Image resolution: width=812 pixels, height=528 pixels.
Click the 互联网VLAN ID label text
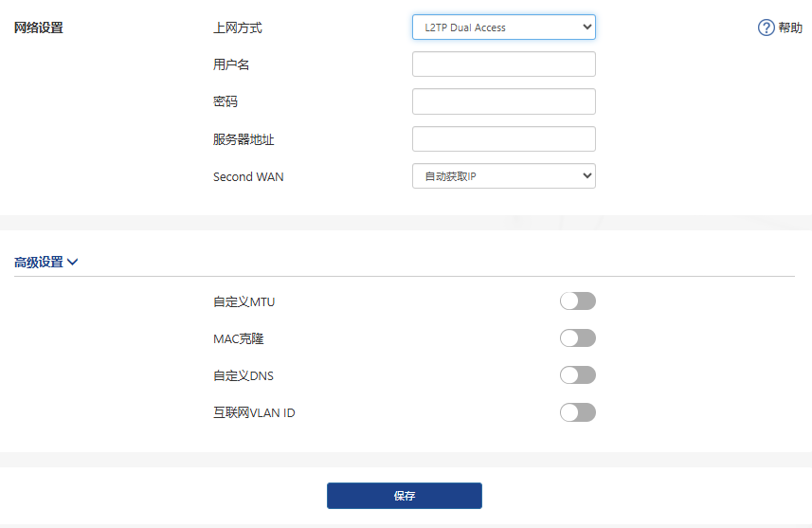(x=254, y=413)
